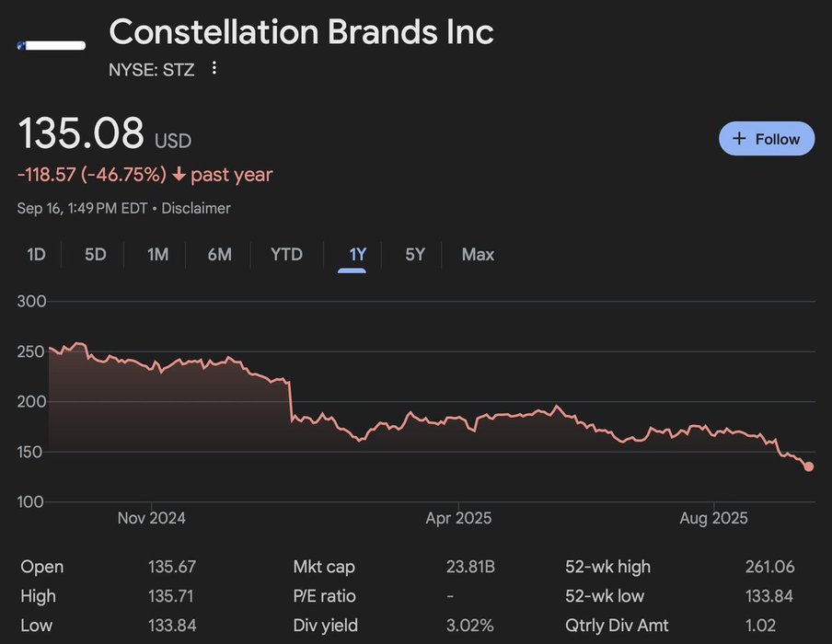Select the 1D time range tab
Viewport: 832px width, 644px height.
coord(36,255)
